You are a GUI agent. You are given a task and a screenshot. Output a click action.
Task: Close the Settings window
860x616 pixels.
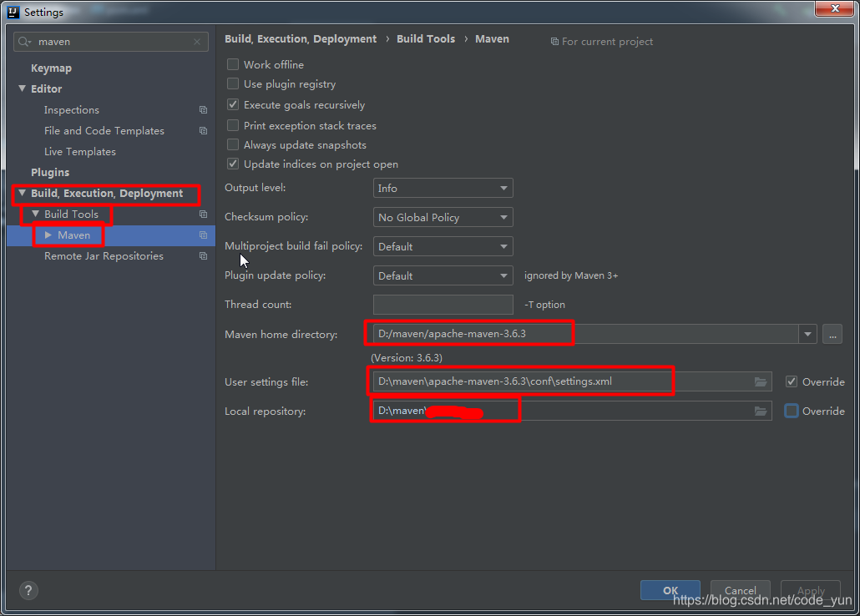click(x=834, y=9)
